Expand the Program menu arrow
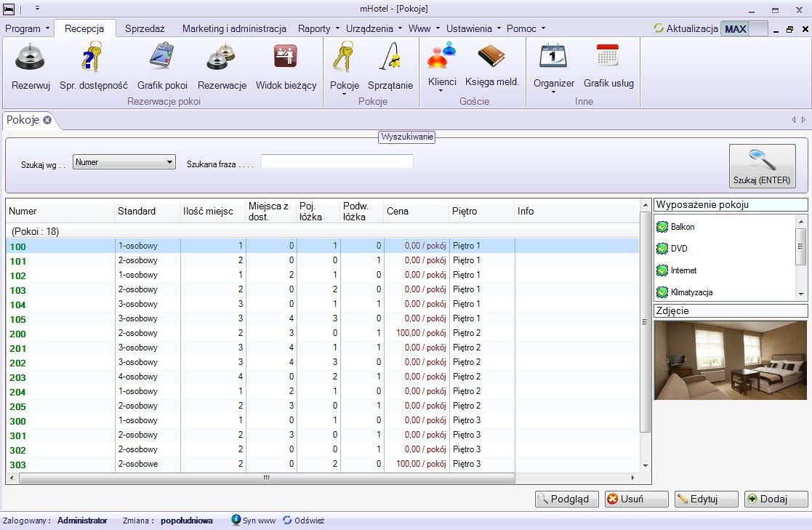This screenshot has height=530, width=812. tap(48, 28)
